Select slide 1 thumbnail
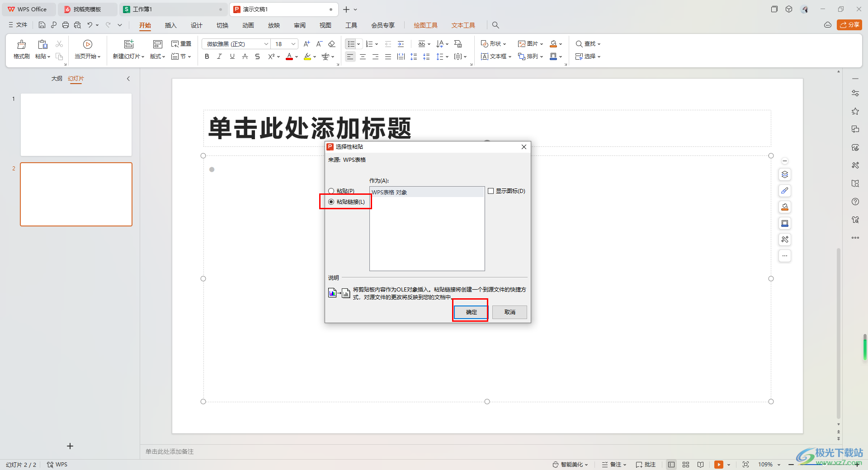Screen dimensions: 868x470 click(x=76, y=125)
